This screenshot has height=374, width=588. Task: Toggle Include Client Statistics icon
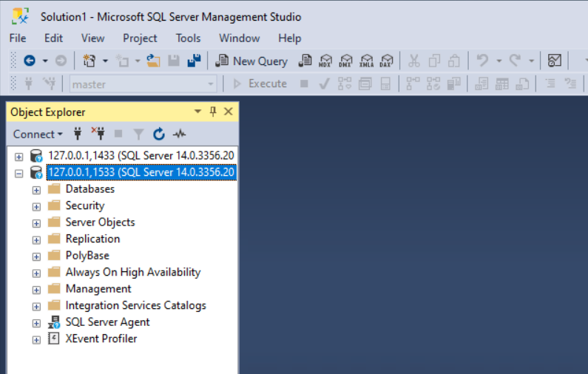453,84
